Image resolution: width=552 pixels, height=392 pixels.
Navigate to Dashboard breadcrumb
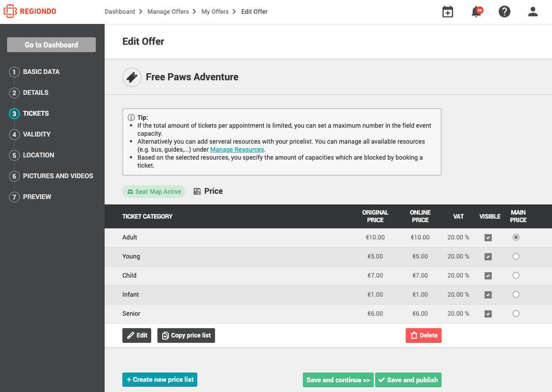tap(120, 12)
